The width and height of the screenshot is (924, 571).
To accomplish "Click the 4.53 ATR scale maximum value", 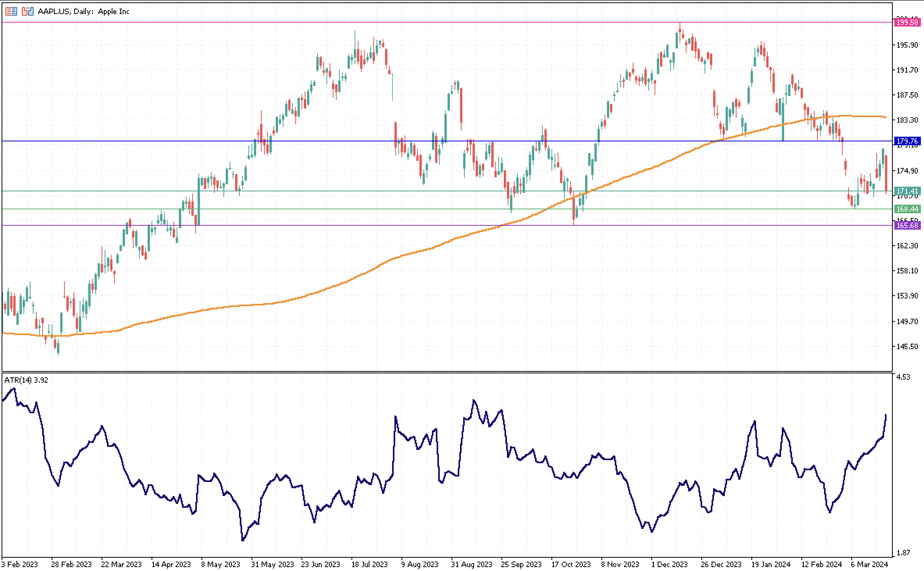I will point(904,377).
